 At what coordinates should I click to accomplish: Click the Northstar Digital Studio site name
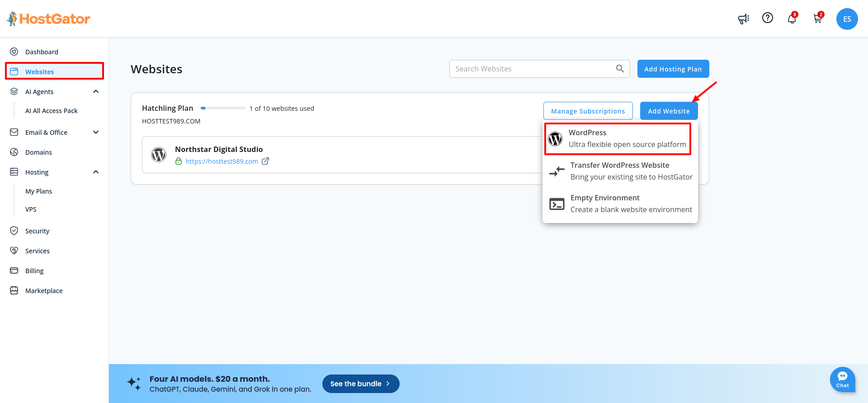[219, 149]
